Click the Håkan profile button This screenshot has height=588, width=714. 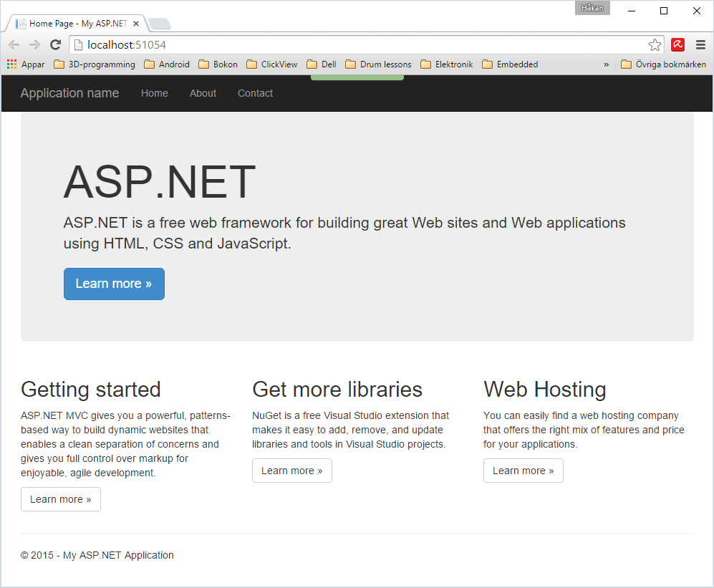[x=592, y=8]
